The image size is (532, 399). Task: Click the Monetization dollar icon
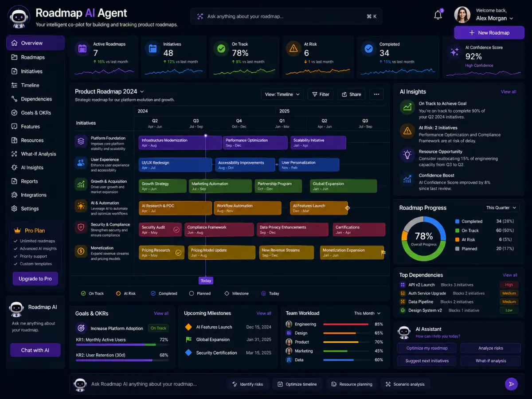click(81, 251)
